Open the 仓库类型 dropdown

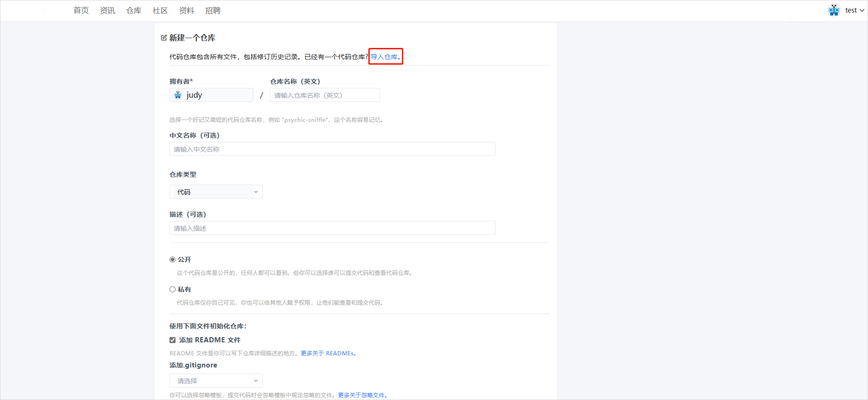click(x=216, y=192)
